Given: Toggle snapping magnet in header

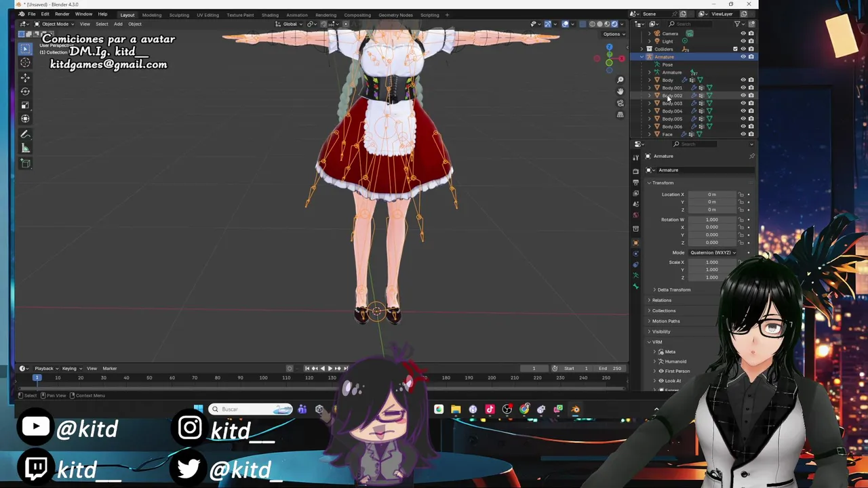Looking at the screenshot, I should [x=323, y=24].
